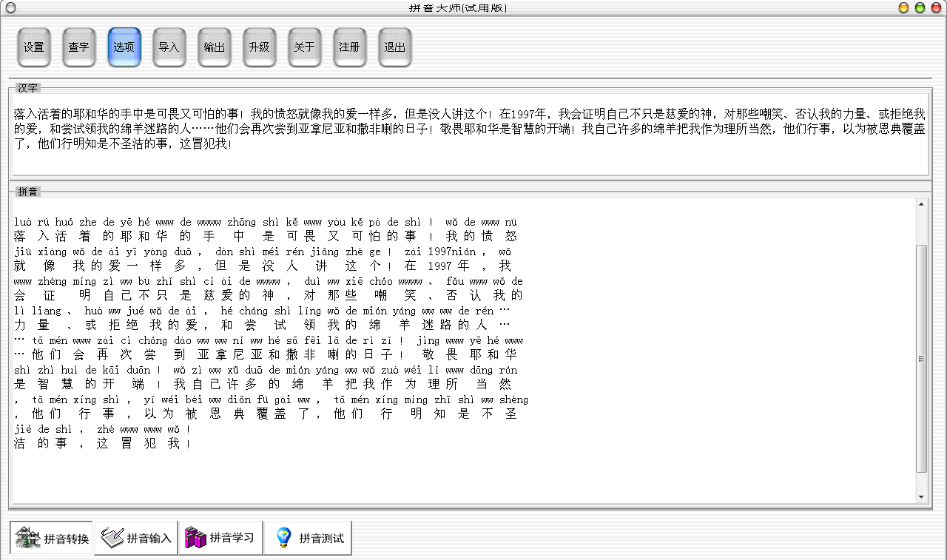Click the 输出 export button

pyautogui.click(x=215, y=47)
